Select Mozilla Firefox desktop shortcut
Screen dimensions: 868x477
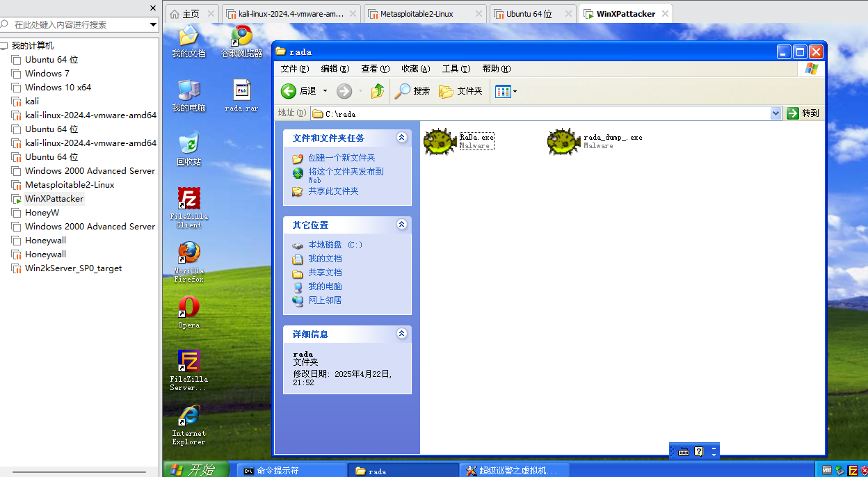(x=188, y=261)
